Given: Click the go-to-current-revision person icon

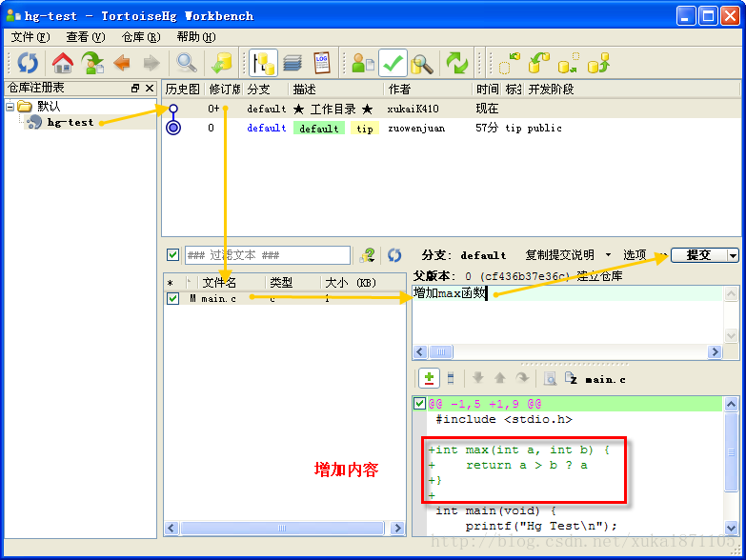Looking at the screenshot, I should 92,62.
